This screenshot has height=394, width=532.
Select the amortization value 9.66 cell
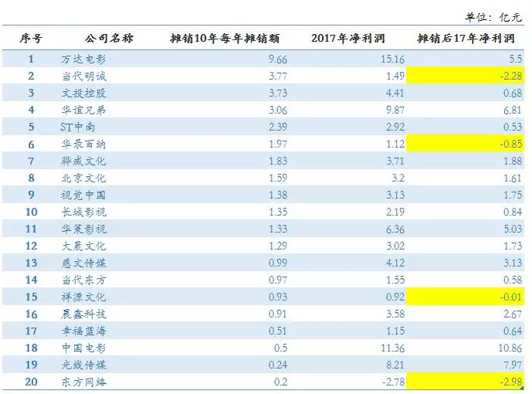278,59
